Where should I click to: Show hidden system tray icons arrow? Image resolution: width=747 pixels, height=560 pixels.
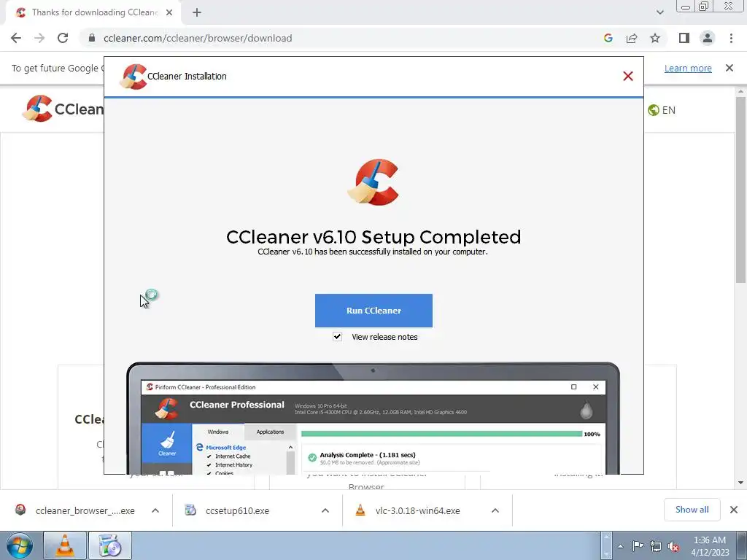point(620,546)
